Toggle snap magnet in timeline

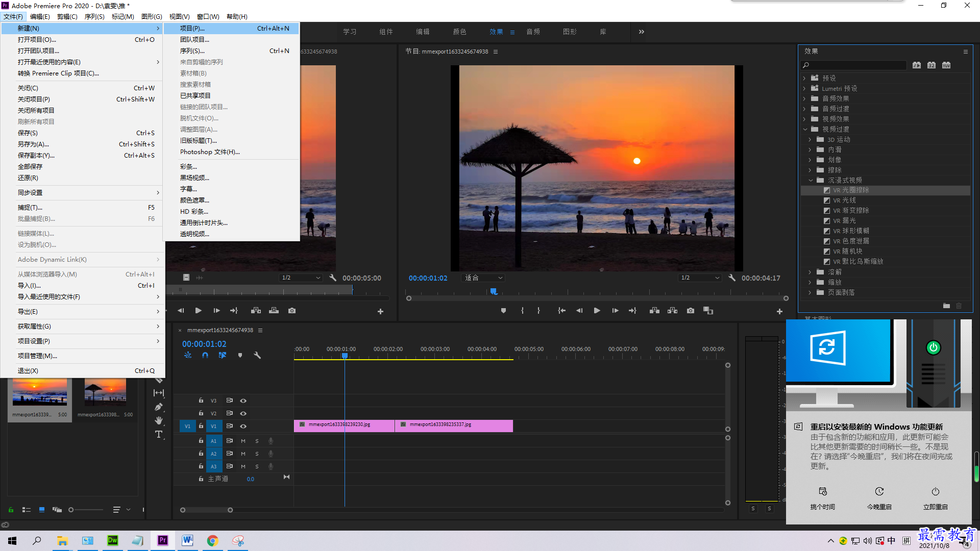[205, 355]
